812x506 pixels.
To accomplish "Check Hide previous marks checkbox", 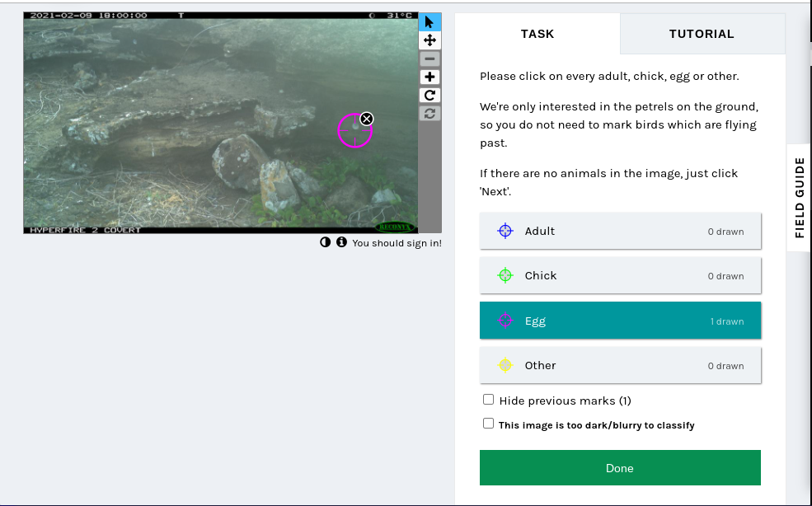I will point(488,400).
